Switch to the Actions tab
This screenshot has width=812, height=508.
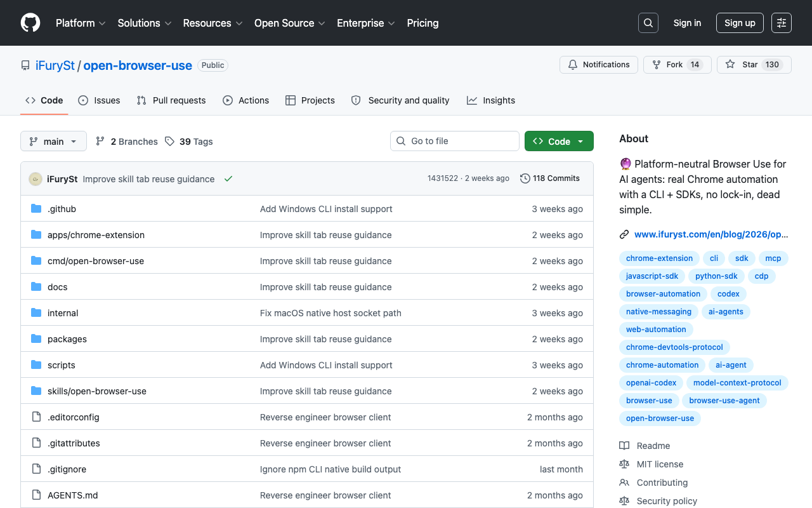click(246, 100)
